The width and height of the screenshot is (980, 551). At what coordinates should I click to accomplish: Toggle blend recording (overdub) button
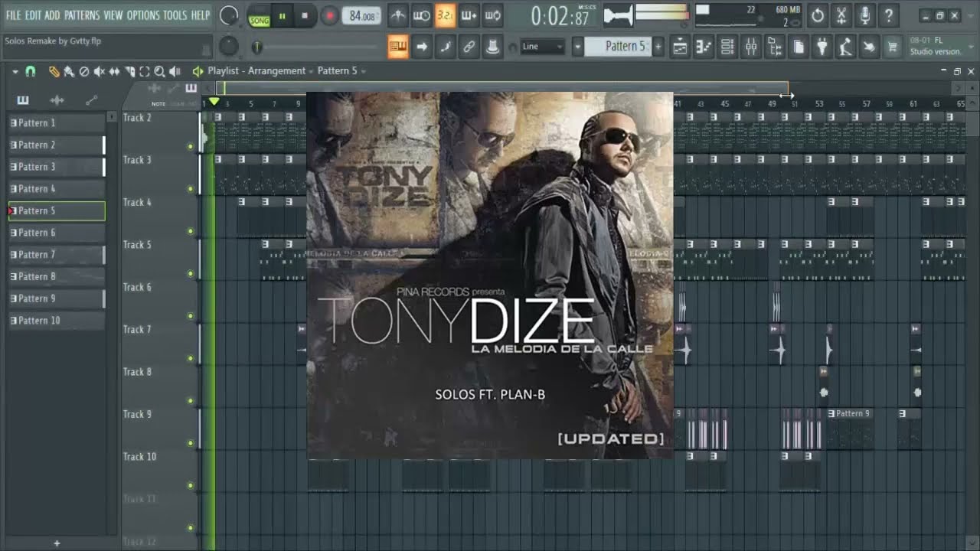tap(469, 15)
